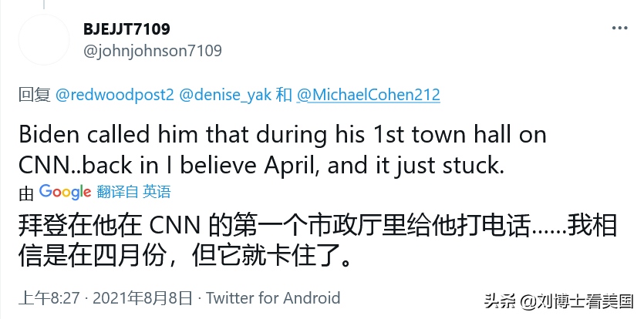
Task: Open the tweet's three-dot more options menu
Action: [x=619, y=27]
